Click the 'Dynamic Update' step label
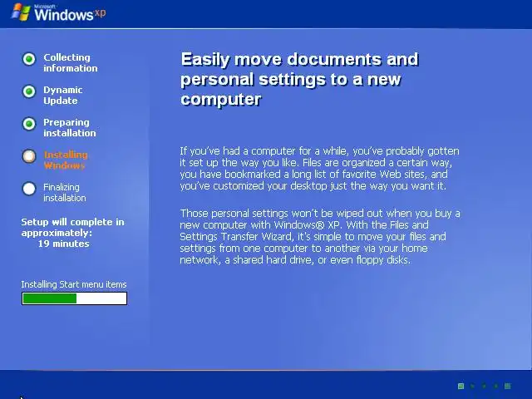532x399 pixels. point(63,96)
